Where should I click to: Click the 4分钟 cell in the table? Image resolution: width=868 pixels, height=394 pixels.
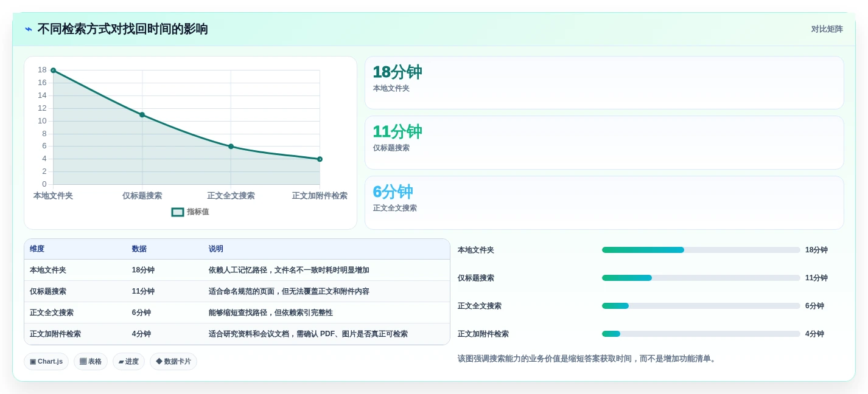(141, 334)
